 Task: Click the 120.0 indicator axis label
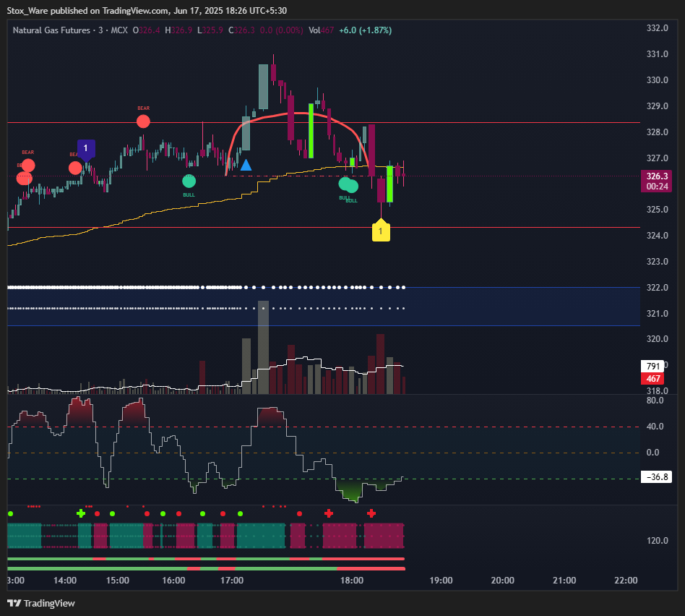[657, 541]
